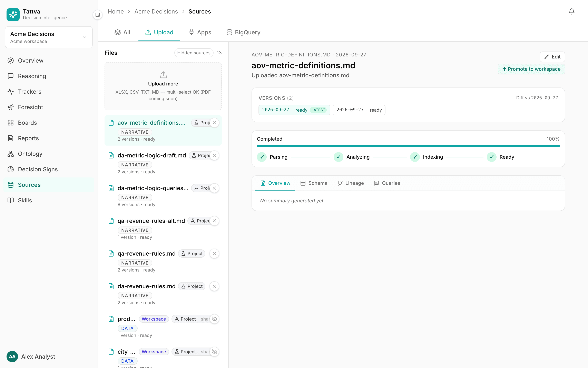Remove qa-revenue-rules.md using its X icon
Screen dimensions: 588x368
click(x=214, y=254)
